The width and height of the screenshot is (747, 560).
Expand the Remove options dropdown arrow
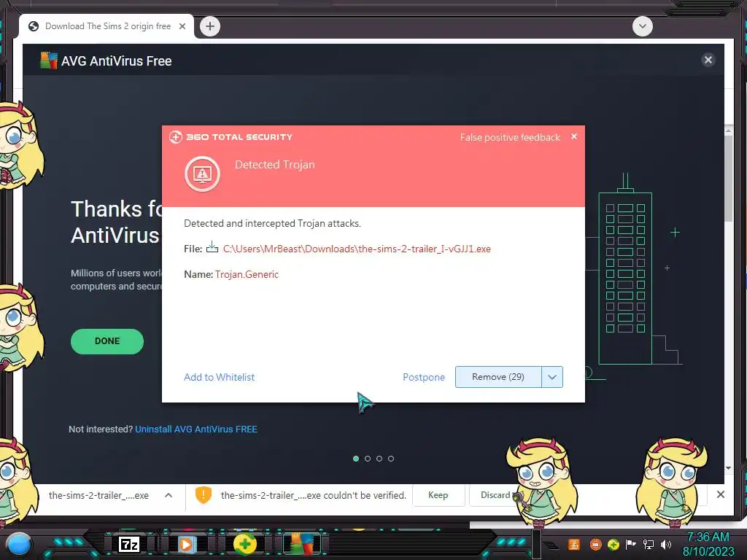click(x=552, y=377)
